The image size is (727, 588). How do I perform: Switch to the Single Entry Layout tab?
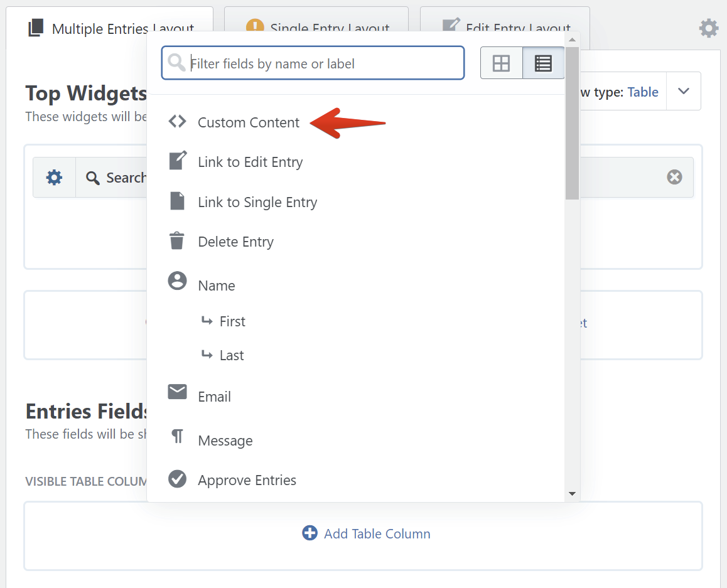(x=316, y=19)
